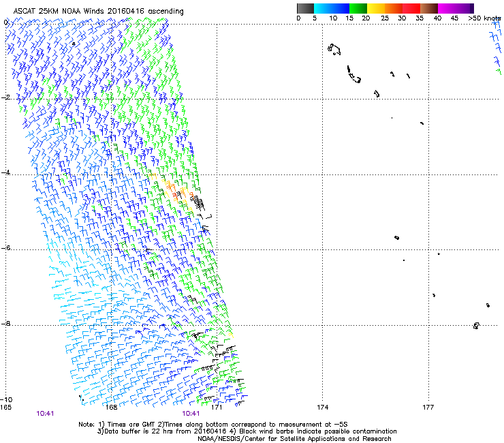Click the purple '10:41' time near longitude 171

pyautogui.click(x=191, y=414)
